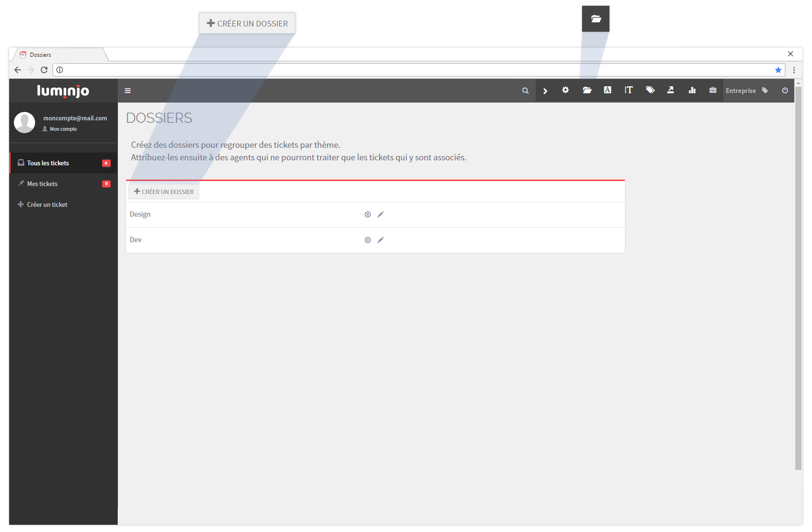Expand the toolbar with the chevron arrow
The width and height of the screenshot is (812, 532).
point(545,91)
